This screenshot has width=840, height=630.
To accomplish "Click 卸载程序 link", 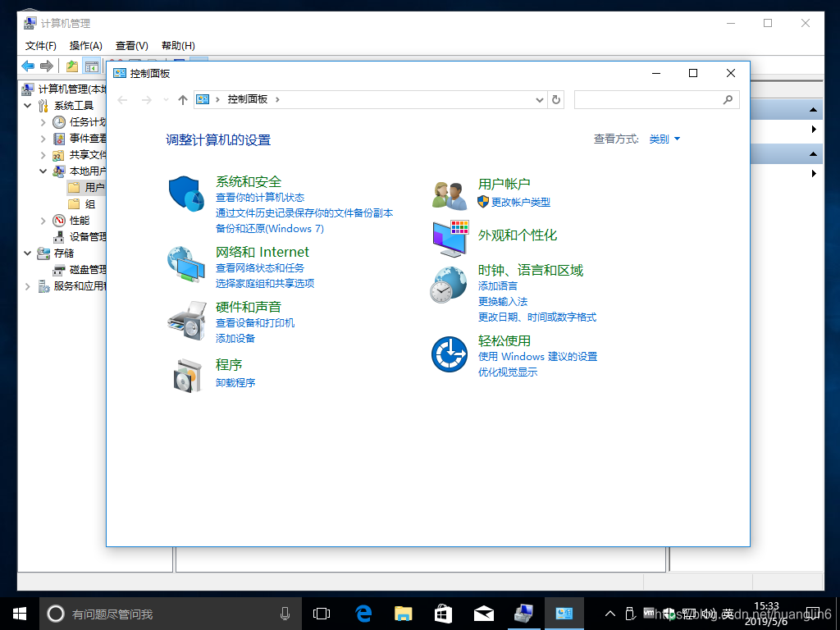I will point(235,382).
